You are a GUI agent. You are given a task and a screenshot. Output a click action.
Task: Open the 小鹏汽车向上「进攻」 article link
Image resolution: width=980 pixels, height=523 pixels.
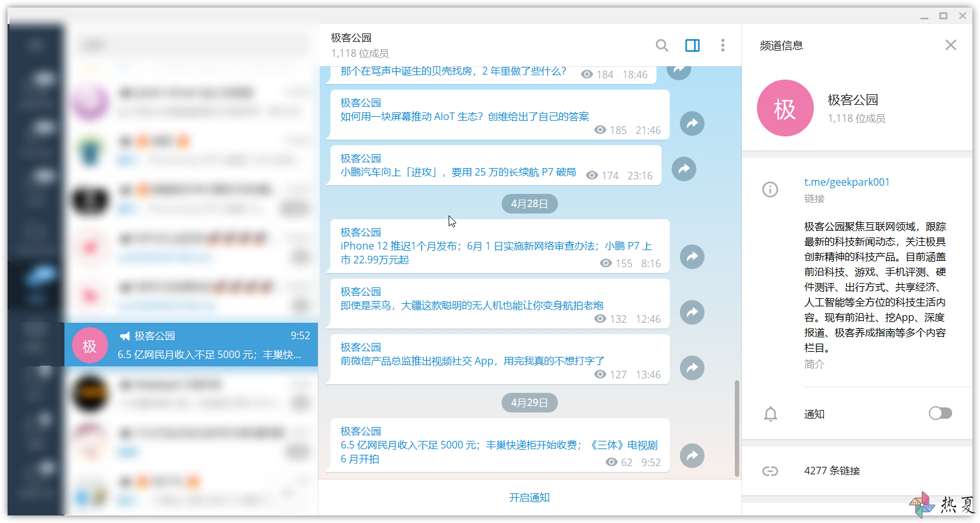pos(458,172)
